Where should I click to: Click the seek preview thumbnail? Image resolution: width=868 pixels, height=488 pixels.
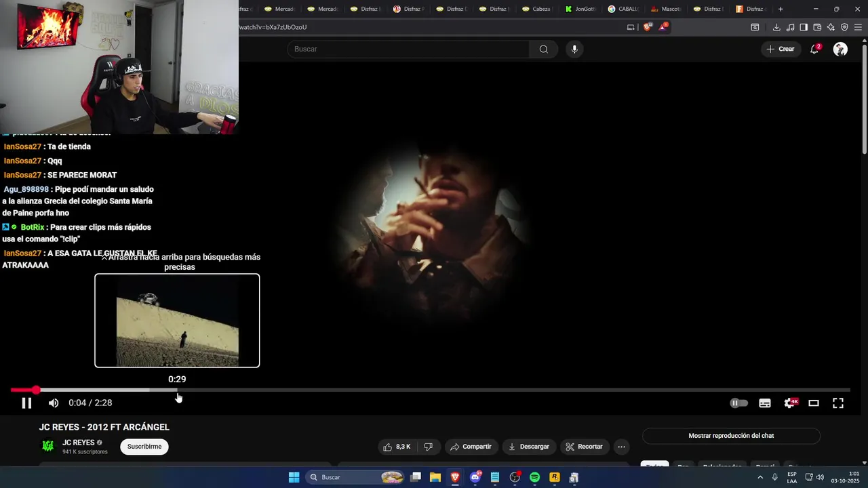point(177,321)
